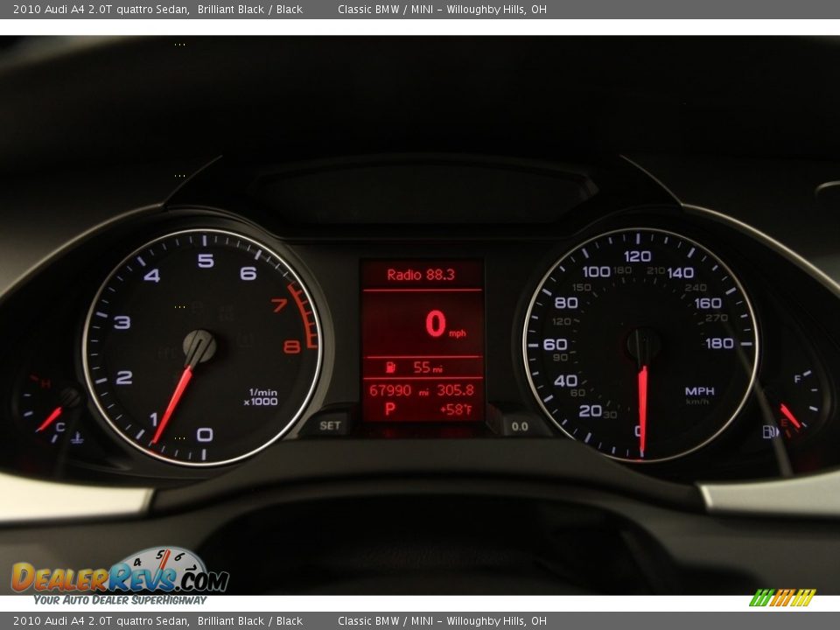This screenshot has height=630, width=840.
Task: Click the F marker on the fuel gauge
Action: coord(796,381)
